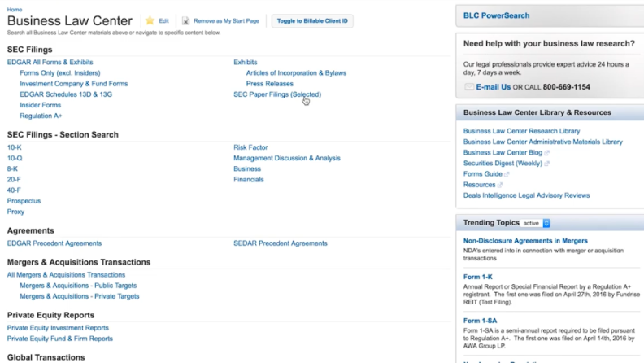Go to the Home breadcrumb link

tap(14, 9)
